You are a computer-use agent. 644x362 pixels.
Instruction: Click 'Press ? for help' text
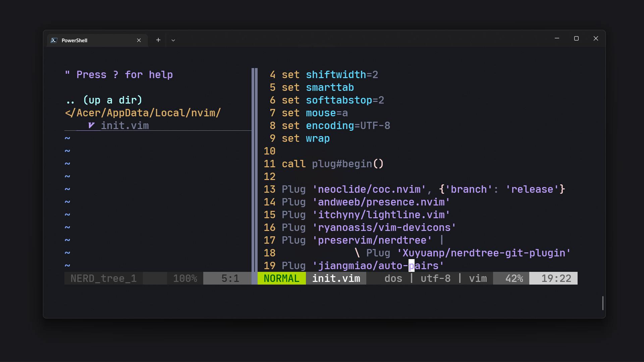point(119,75)
